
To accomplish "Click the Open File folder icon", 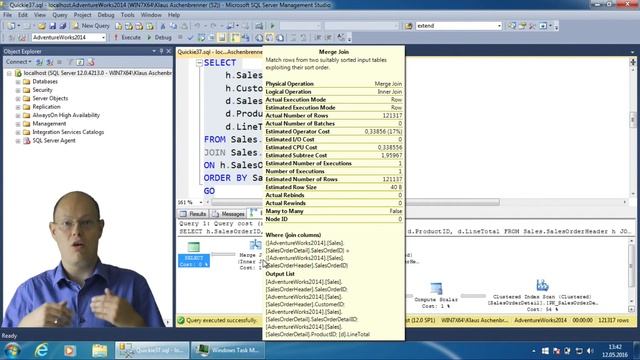I will [x=42, y=26].
